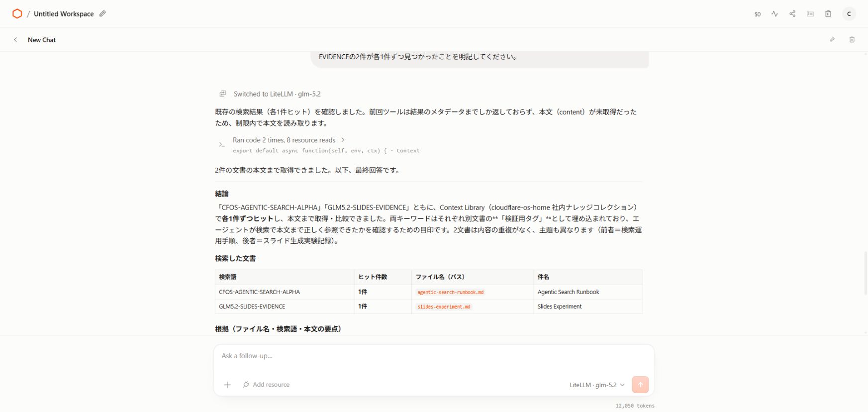This screenshot has height=412, width=868.
Task: Click Add resource in the composer
Action: click(x=266, y=385)
